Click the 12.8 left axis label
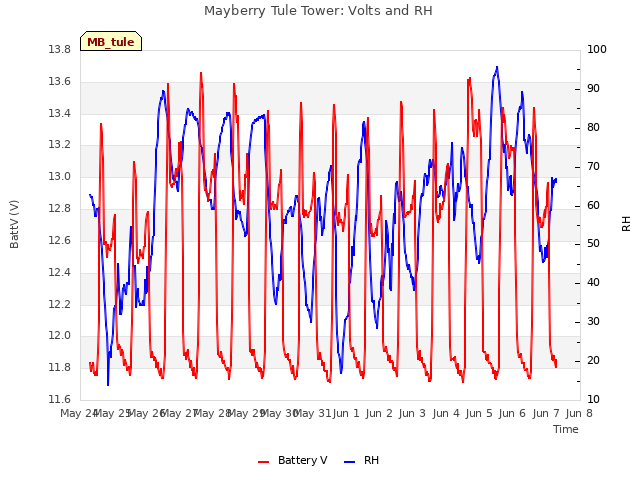This screenshot has width=640, height=480. click(x=60, y=209)
